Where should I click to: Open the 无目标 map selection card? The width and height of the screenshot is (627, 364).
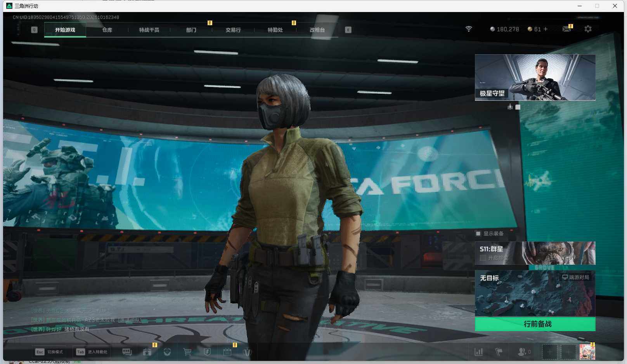(x=535, y=293)
